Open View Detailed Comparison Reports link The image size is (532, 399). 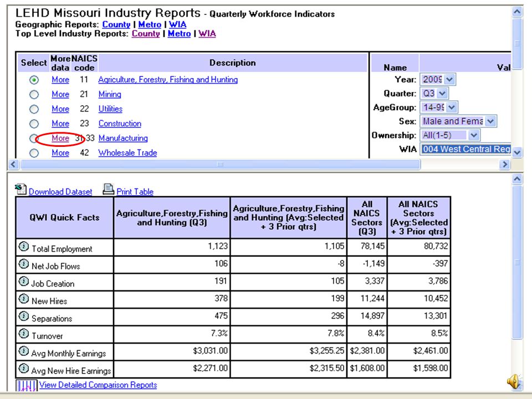pos(98,385)
